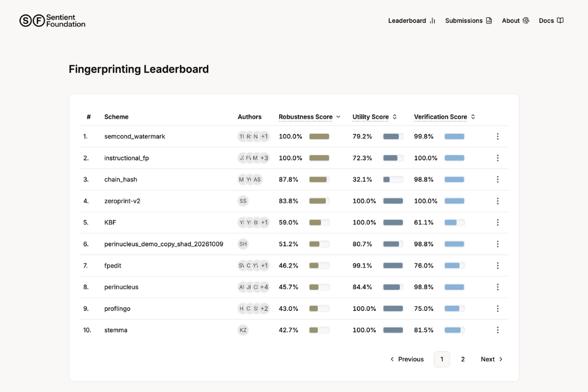Click the Scheme column header
Viewport: 588px width, 392px height.
click(117, 117)
